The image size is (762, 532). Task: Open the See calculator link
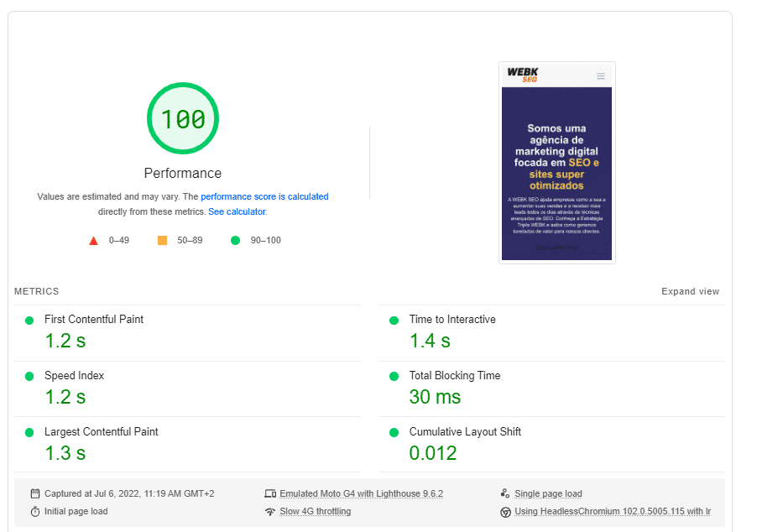tap(237, 211)
